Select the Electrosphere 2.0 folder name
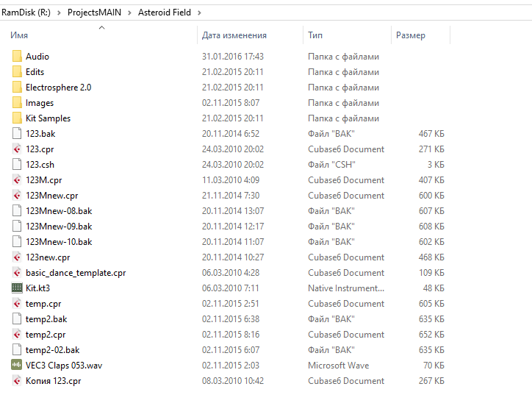This screenshot has width=532, height=406. [58, 88]
